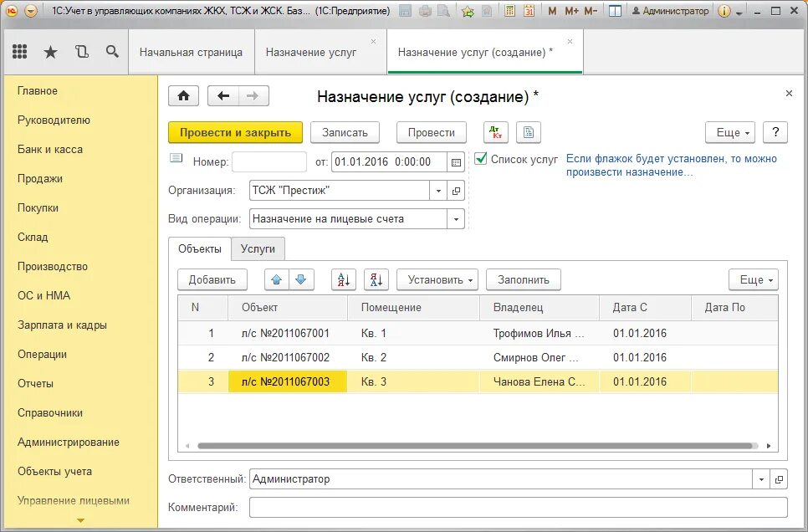The height and width of the screenshot is (532, 808).
Task: Select cell л/с №2011067001
Action: coord(288,333)
